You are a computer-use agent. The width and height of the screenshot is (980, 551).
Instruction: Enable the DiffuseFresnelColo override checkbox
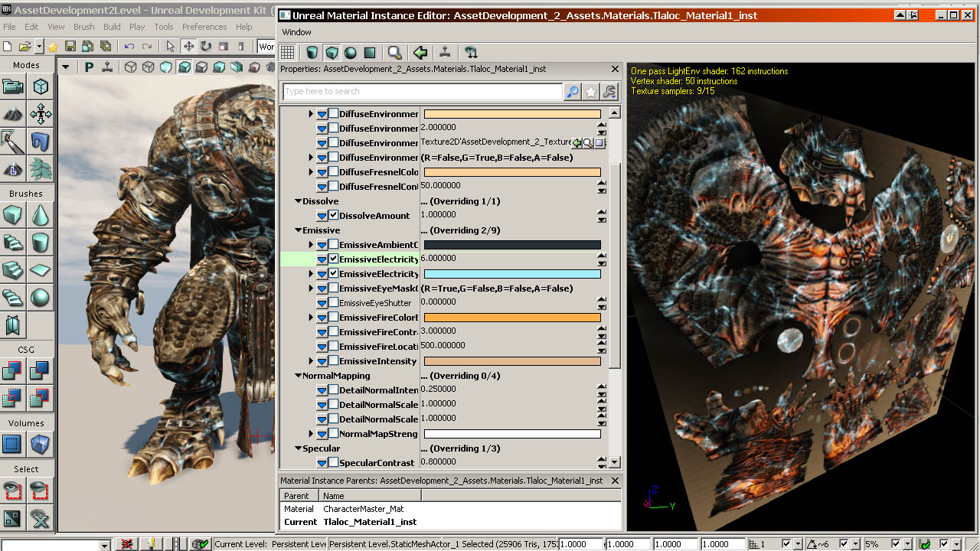coord(333,172)
